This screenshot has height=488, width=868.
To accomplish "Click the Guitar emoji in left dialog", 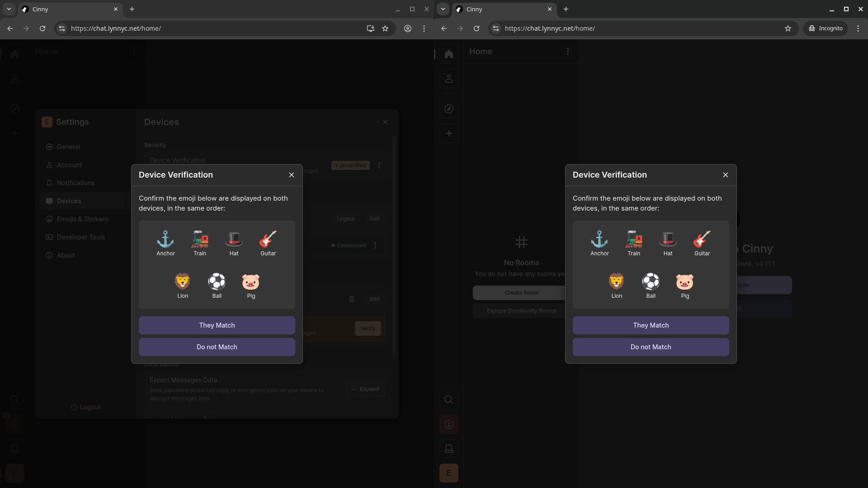I will click(x=268, y=239).
